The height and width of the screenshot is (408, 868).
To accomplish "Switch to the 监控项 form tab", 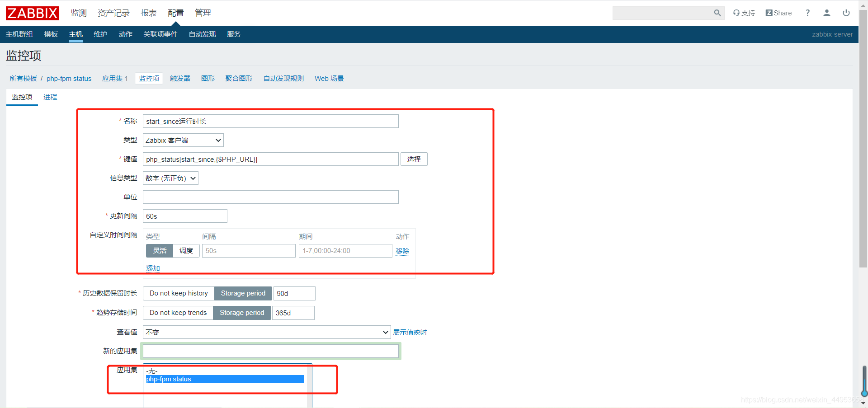I will (x=22, y=97).
